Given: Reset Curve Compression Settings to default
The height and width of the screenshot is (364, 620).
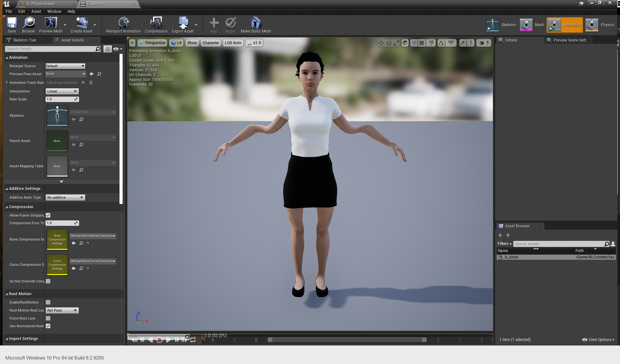Looking at the screenshot, I should tap(88, 268).
